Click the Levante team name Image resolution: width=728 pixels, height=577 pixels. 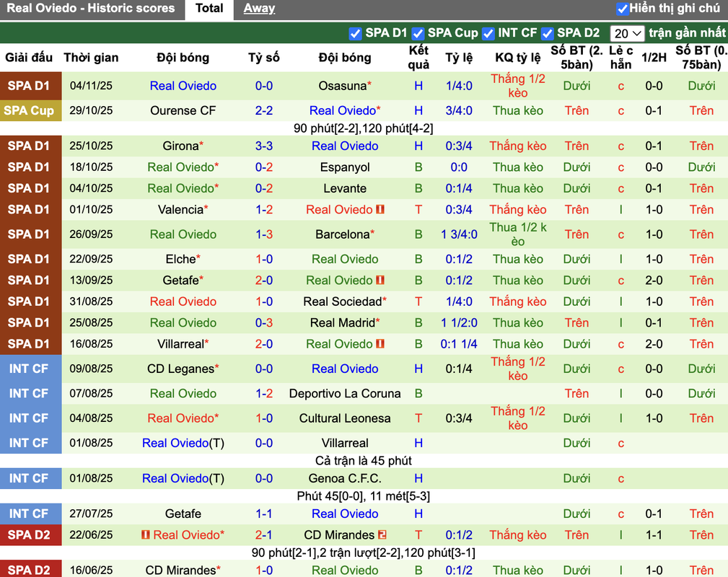tap(345, 188)
